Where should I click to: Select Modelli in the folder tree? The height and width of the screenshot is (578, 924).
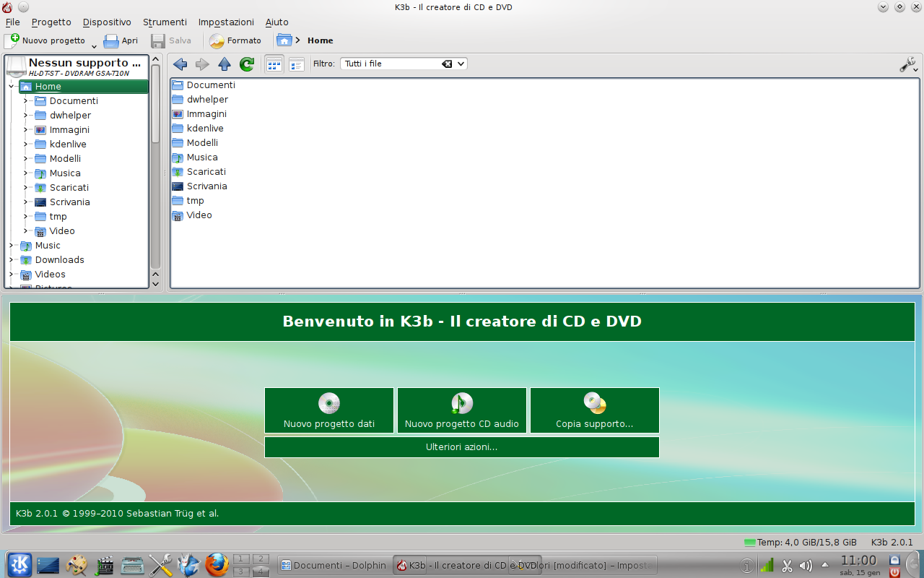pos(65,158)
